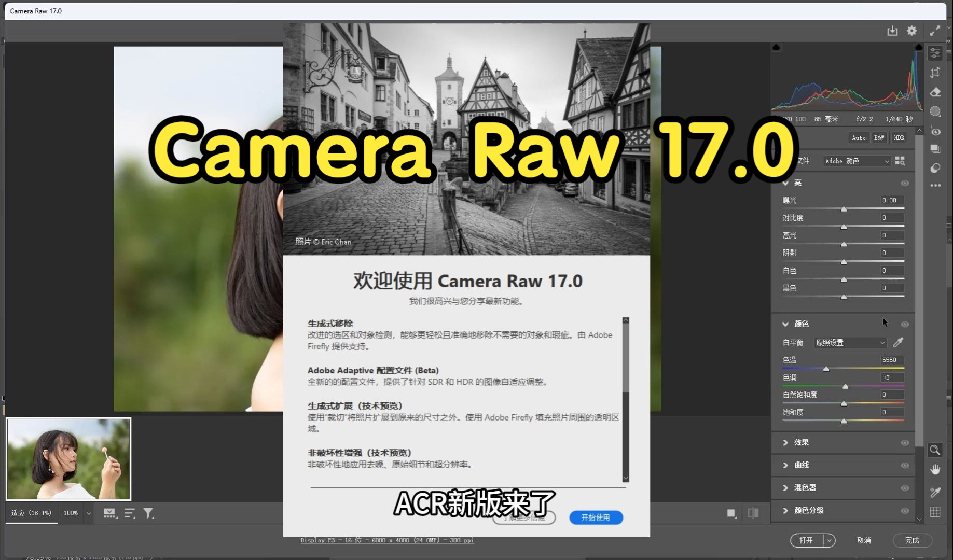Click the 色调 tint value field +3
Viewport: 953px width, 560px height.
[x=892, y=377]
